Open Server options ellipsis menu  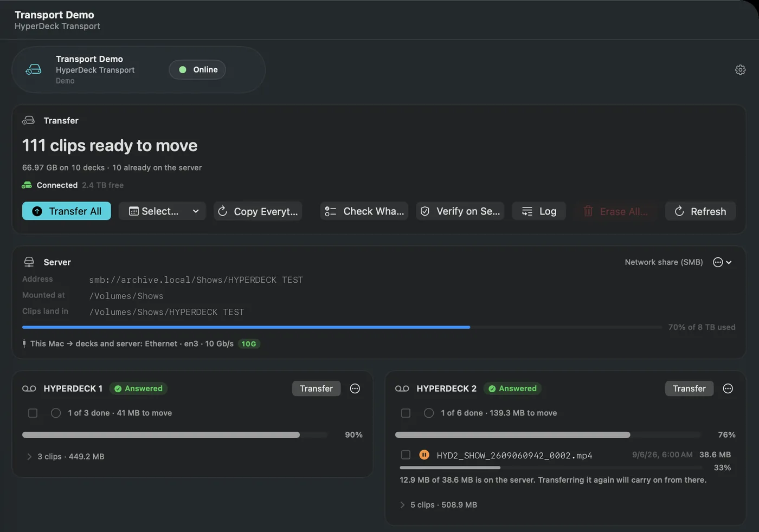tap(722, 262)
